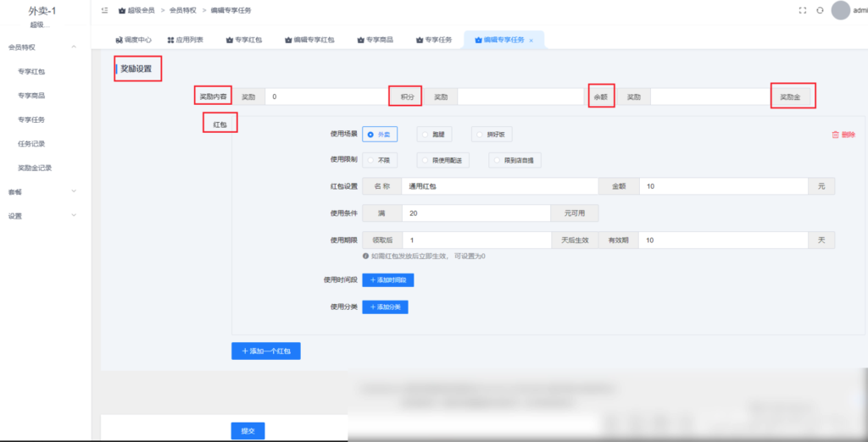Switch to the 应用列表 tab
This screenshot has height=442, width=868.
[x=185, y=40]
